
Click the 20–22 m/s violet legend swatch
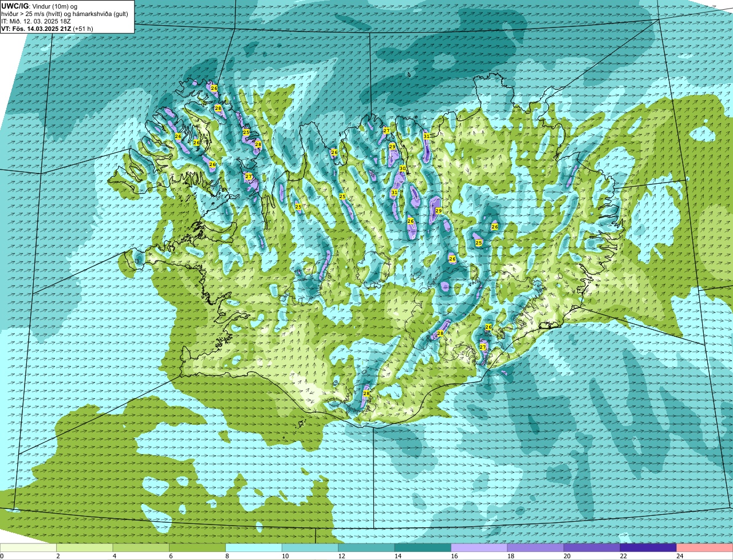tap(592, 548)
